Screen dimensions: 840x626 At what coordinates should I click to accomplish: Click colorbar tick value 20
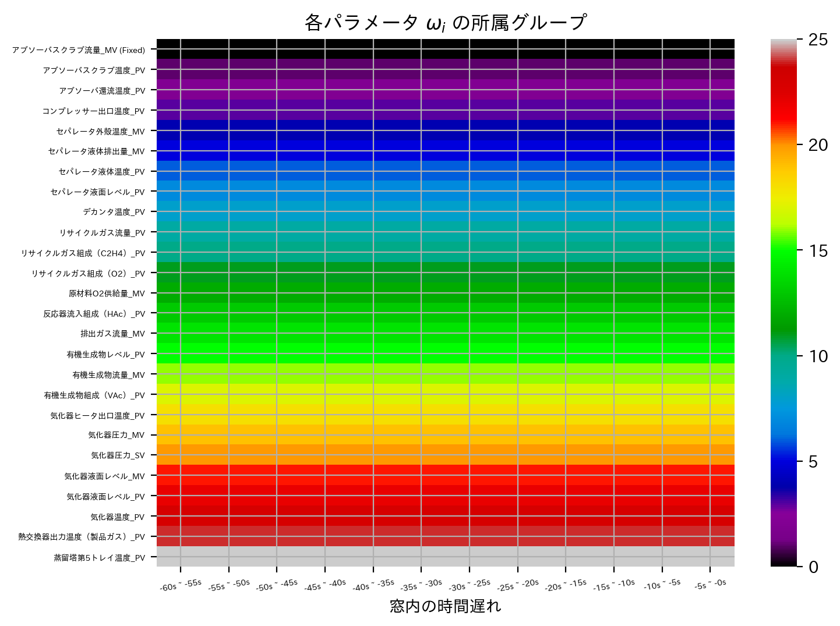tap(818, 145)
